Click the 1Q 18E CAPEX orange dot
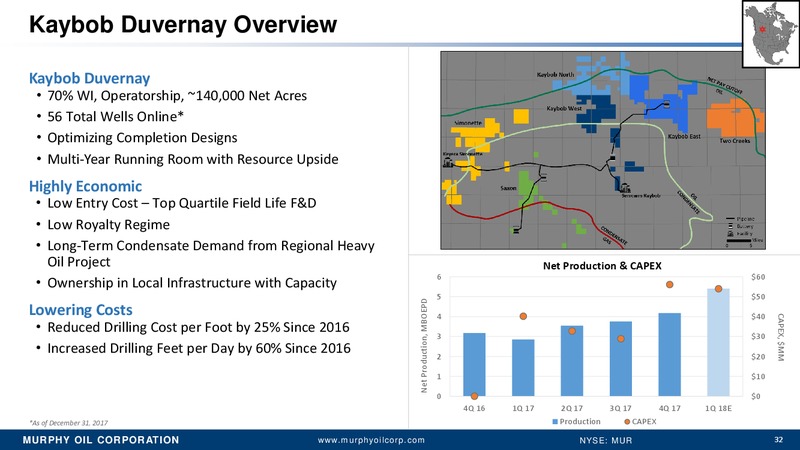This screenshot has width=800, height=450. tap(718, 289)
